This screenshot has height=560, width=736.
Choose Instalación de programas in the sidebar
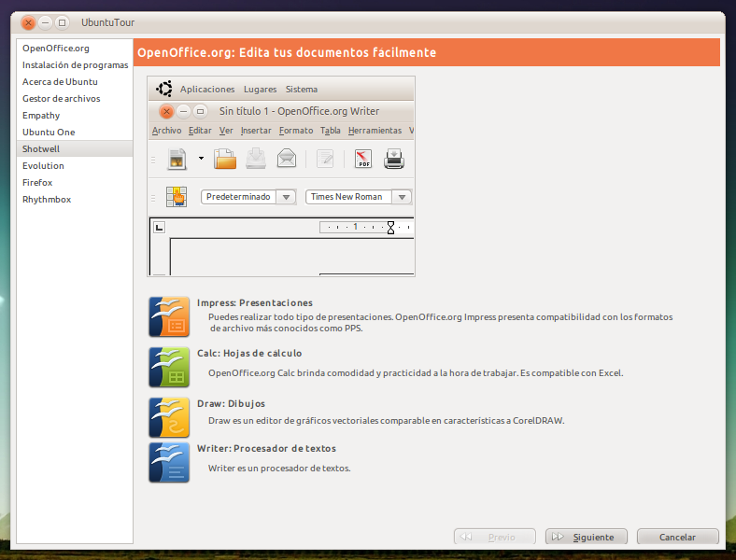[75, 65]
